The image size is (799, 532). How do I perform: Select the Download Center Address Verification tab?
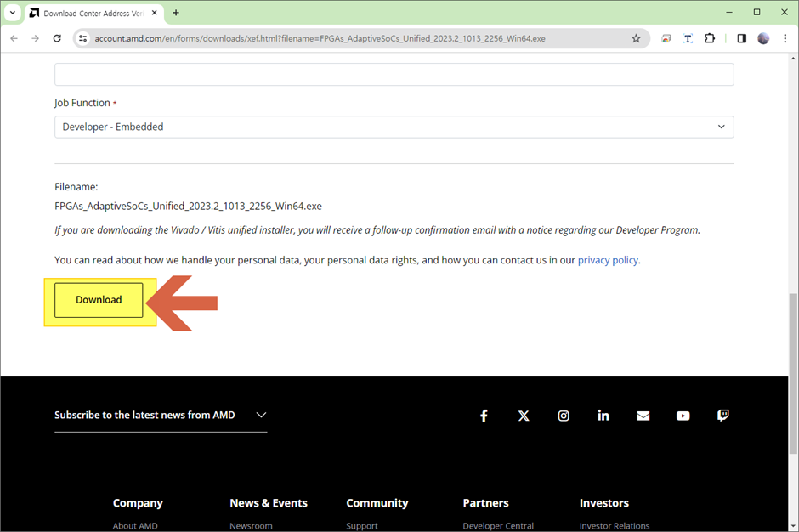[x=94, y=14]
